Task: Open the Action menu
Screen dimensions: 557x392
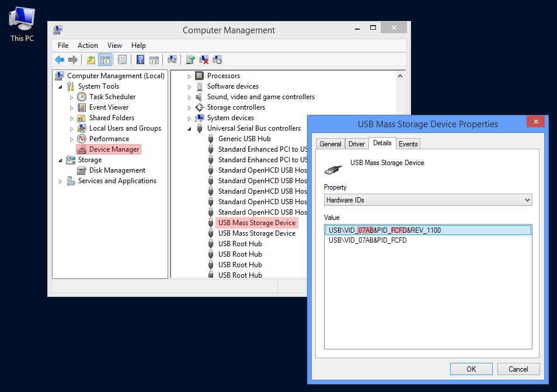Action: click(88, 45)
